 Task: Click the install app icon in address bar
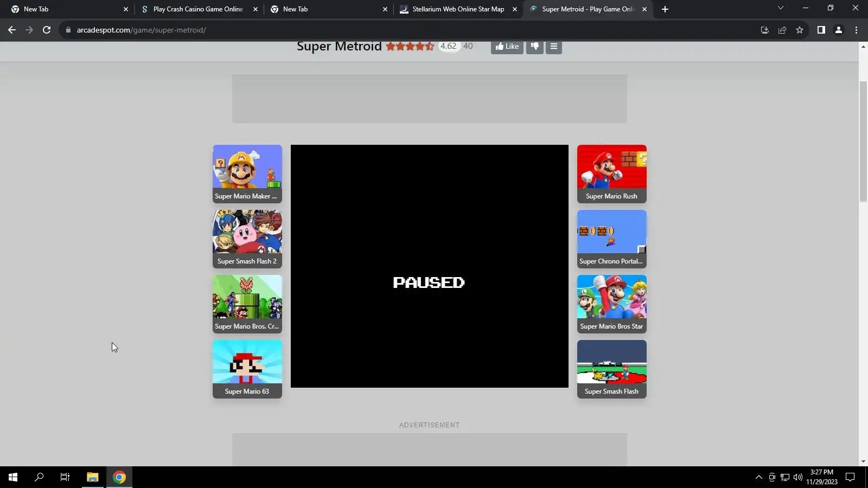tap(765, 30)
